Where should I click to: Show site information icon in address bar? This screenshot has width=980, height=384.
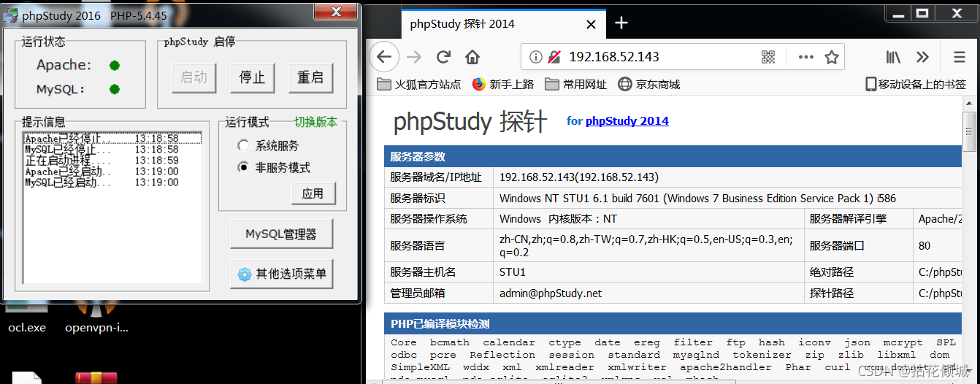[x=535, y=57]
